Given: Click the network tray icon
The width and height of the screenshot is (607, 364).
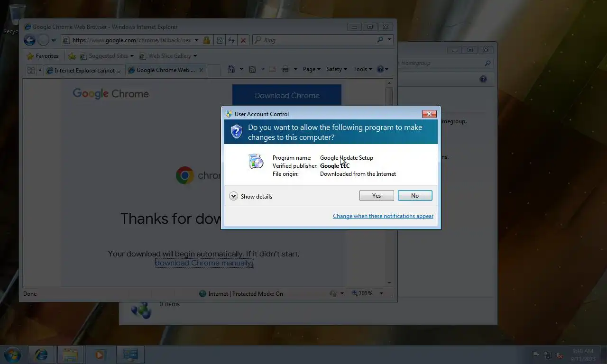Looking at the screenshot, I should [548, 355].
